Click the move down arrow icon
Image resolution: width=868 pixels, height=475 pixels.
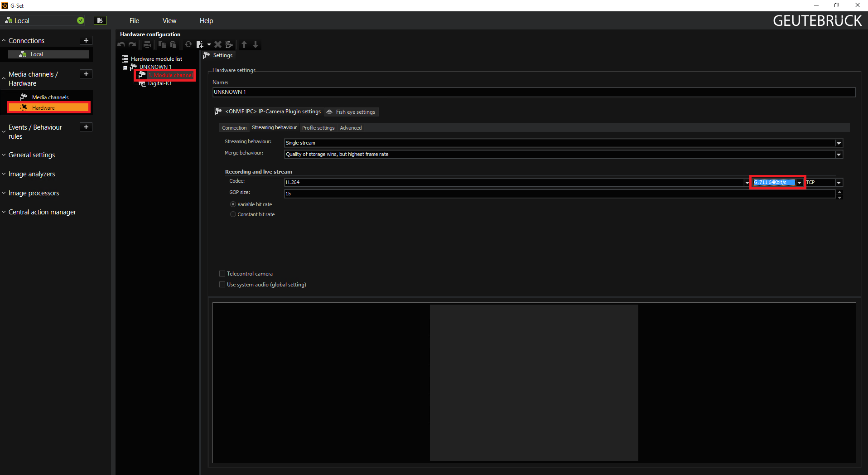256,44
